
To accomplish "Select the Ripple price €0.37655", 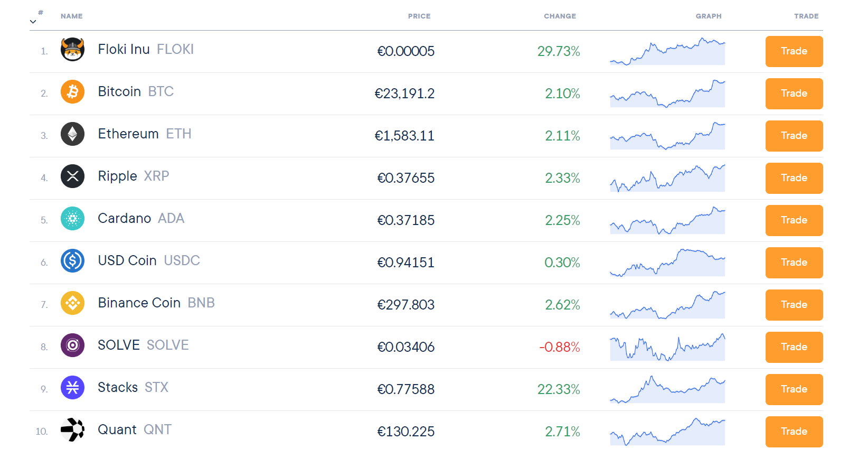I will tap(405, 178).
